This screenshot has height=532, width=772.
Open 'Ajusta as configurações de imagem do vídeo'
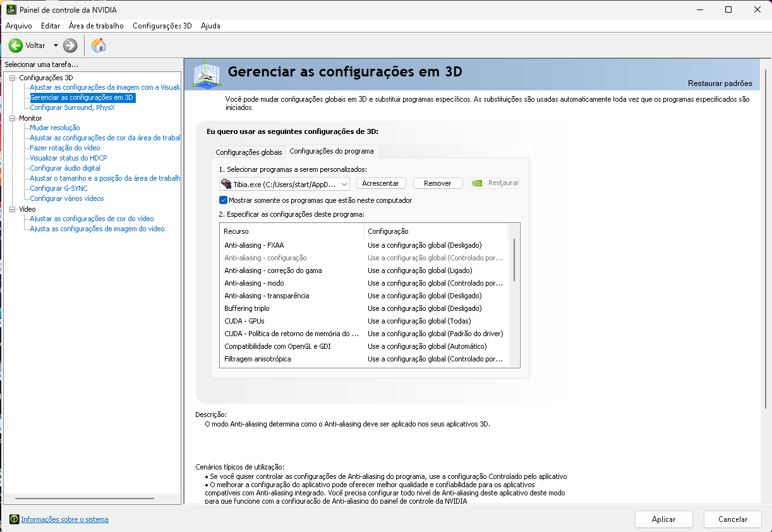(97, 229)
